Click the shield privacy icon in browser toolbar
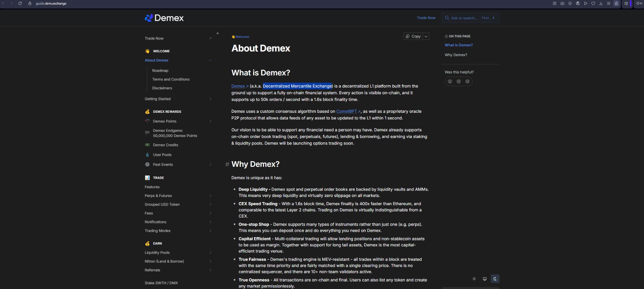The image size is (644, 289). coord(570,3)
